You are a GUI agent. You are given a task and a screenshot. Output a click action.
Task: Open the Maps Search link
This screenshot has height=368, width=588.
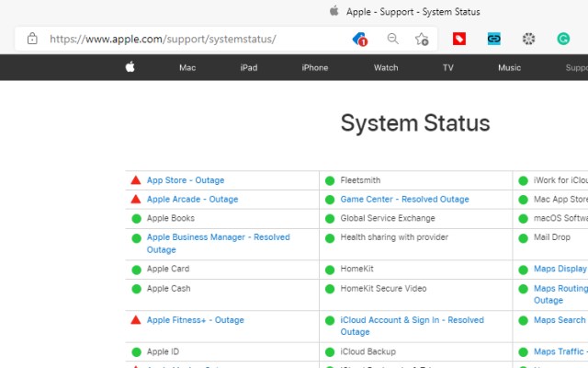tap(560, 320)
